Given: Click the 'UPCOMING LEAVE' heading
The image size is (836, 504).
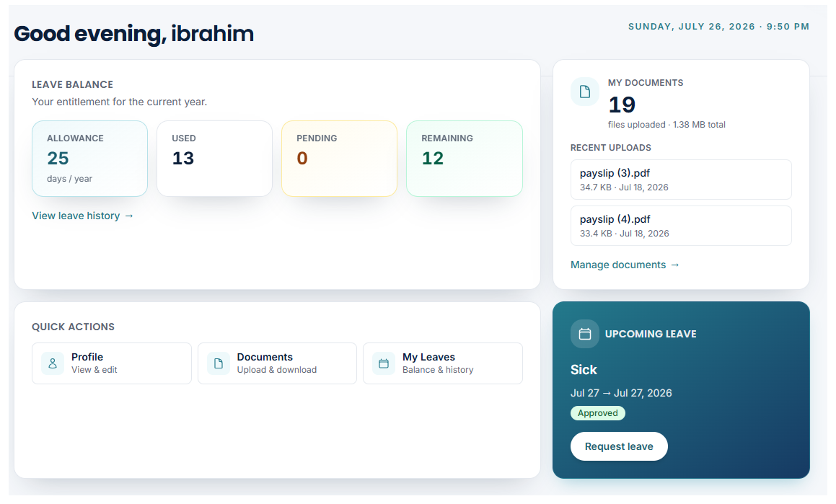Looking at the screenshot, I should coord(651,334).
